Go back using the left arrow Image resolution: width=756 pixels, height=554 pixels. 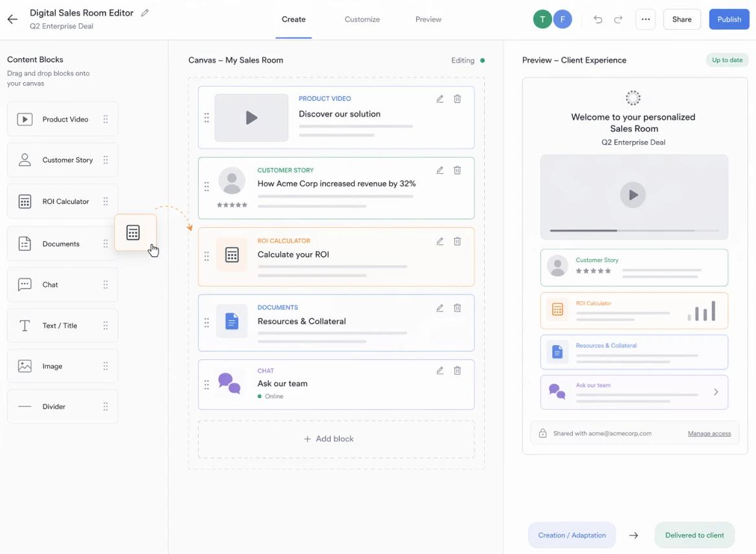(12, 19)
